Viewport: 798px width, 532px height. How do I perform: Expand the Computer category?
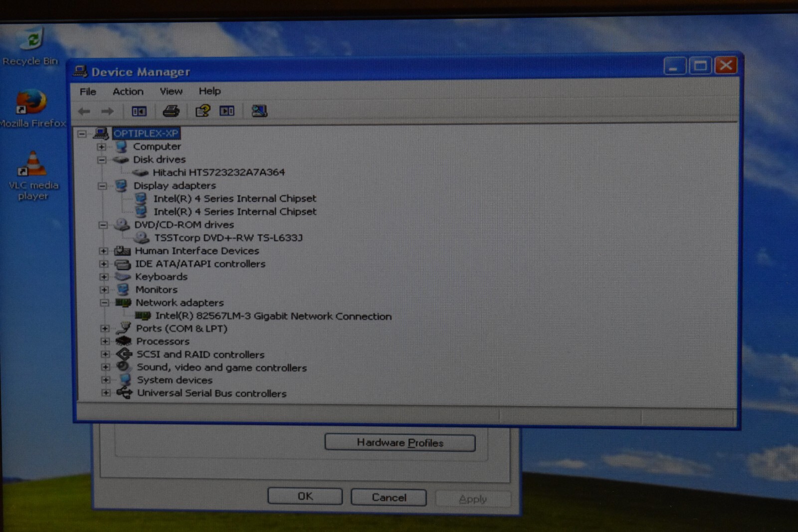[x=102, y=147]
